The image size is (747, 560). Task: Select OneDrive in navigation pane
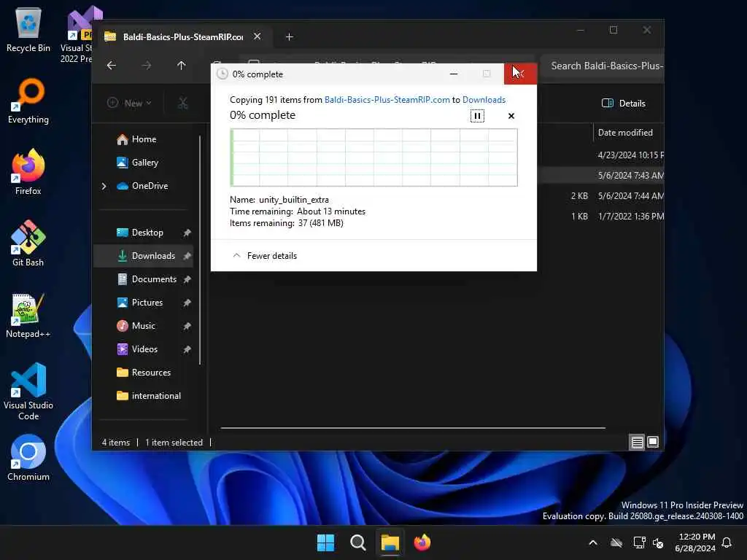click(150, 186)
